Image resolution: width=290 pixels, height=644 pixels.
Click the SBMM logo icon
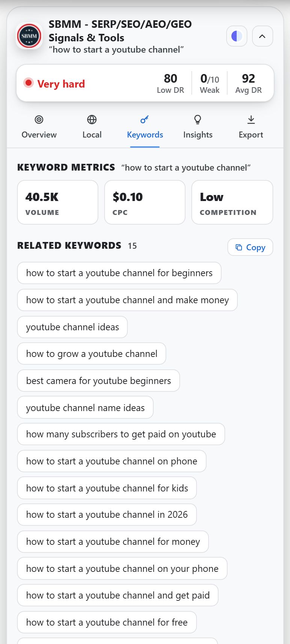coord(29,36)
